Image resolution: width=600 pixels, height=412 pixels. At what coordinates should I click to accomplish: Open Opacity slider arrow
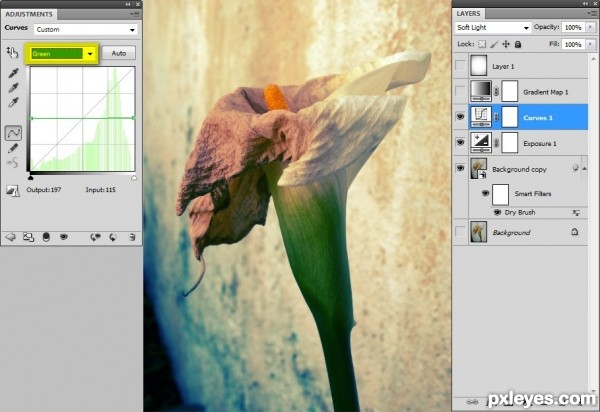pyautogui.click(x=590, y=27)
